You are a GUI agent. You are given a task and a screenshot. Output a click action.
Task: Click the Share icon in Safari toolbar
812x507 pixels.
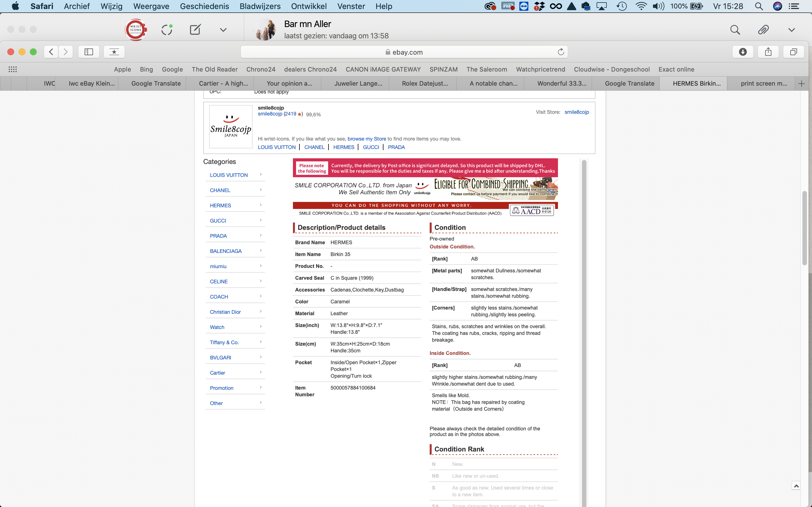point(768,52)
